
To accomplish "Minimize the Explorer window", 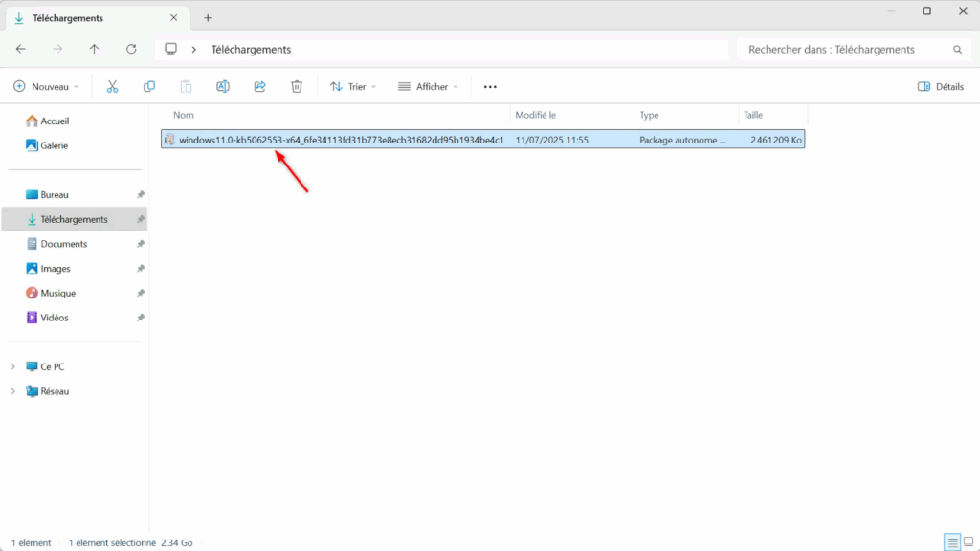I will [x=891, y=11].
